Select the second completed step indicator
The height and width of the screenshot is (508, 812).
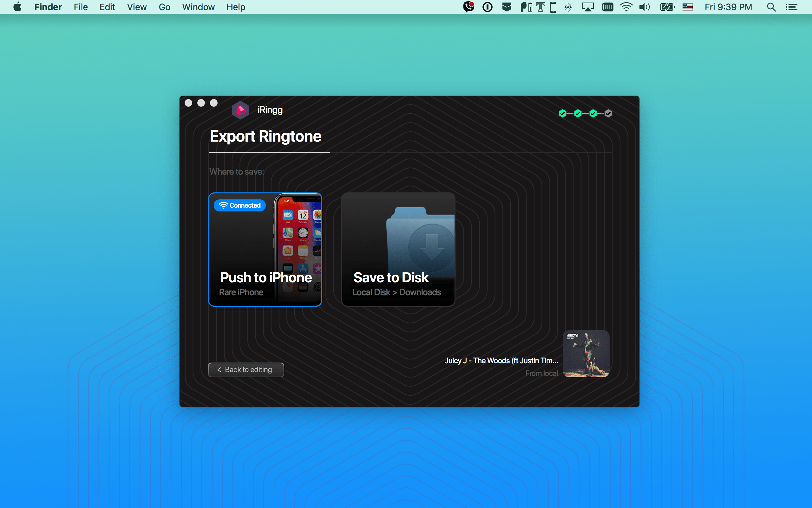578,114
